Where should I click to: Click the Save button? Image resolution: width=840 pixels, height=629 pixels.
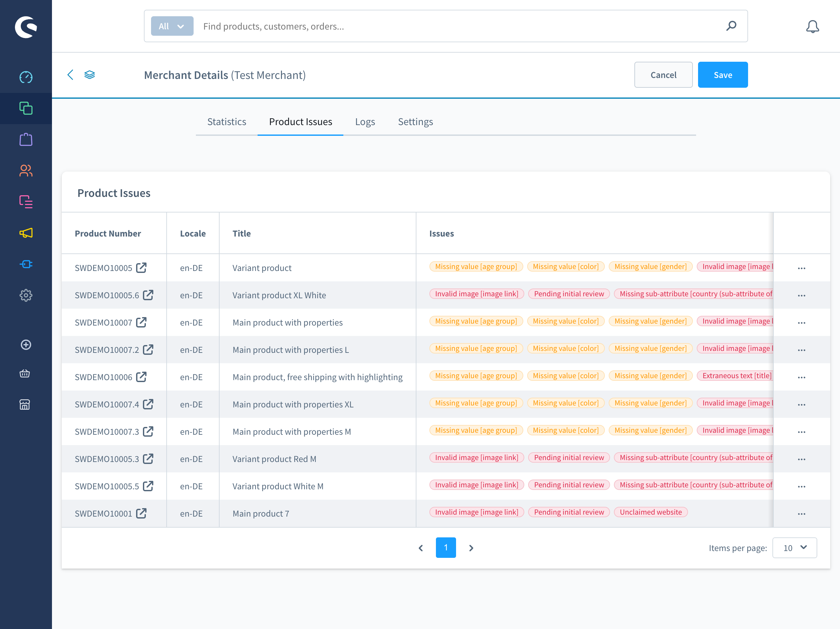pyautogui.click(x=723, y=75)
